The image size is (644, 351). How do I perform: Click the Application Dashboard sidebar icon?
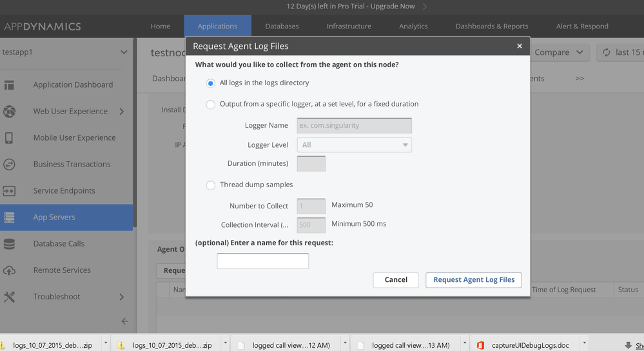pyautogui.click(x=9, y=85)
